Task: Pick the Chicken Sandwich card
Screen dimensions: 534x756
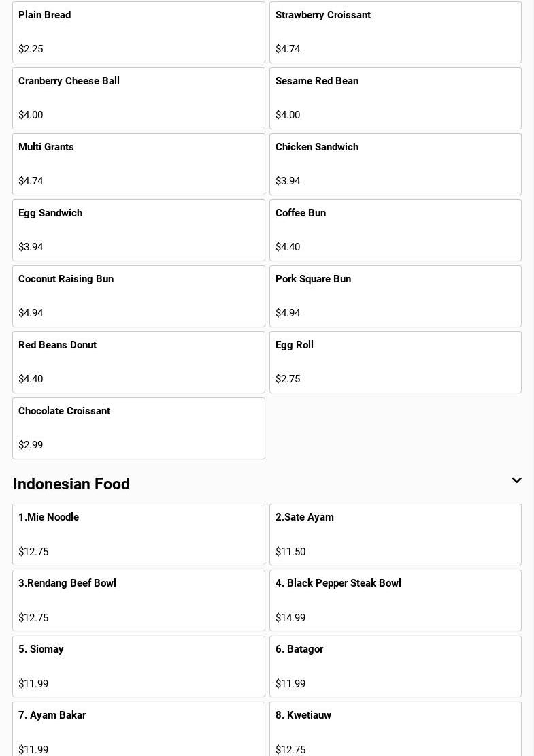Action: [395, 164]
